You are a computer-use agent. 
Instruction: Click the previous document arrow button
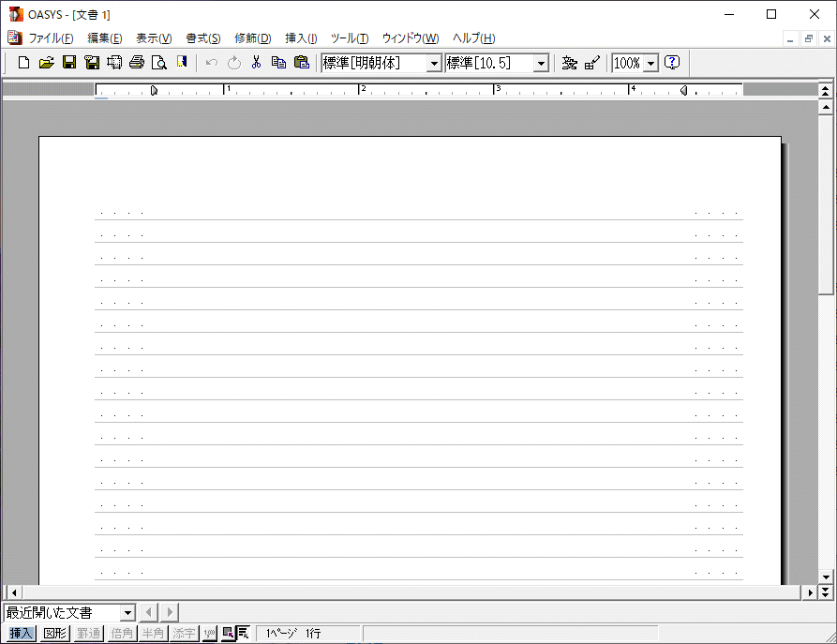point(149,612)
